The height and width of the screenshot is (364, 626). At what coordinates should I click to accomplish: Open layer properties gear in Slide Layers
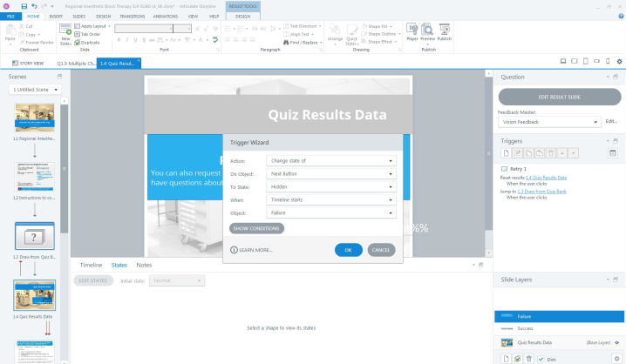[x=616, y=359]
